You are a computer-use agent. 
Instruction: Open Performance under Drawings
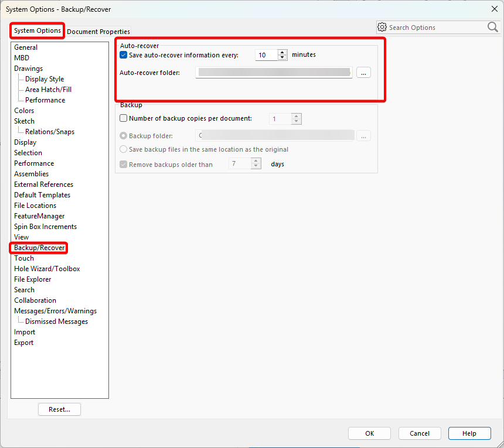pyautogui.click(x=45, y=100)
